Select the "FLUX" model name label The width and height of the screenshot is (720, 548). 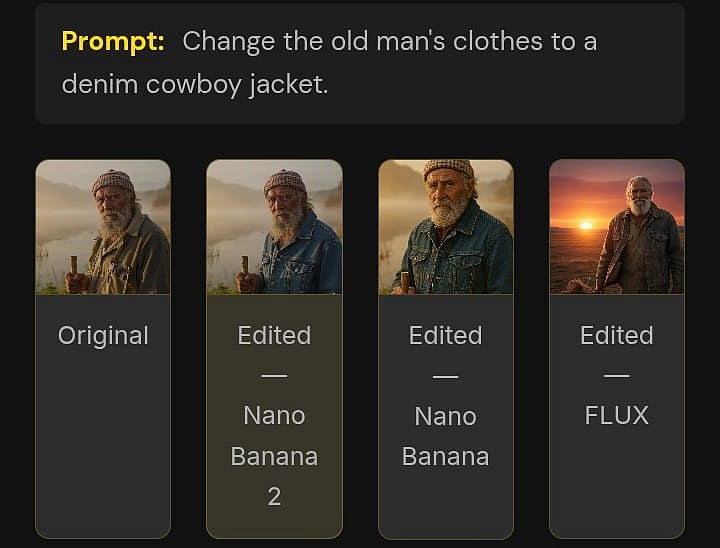[x=617, y=415]
